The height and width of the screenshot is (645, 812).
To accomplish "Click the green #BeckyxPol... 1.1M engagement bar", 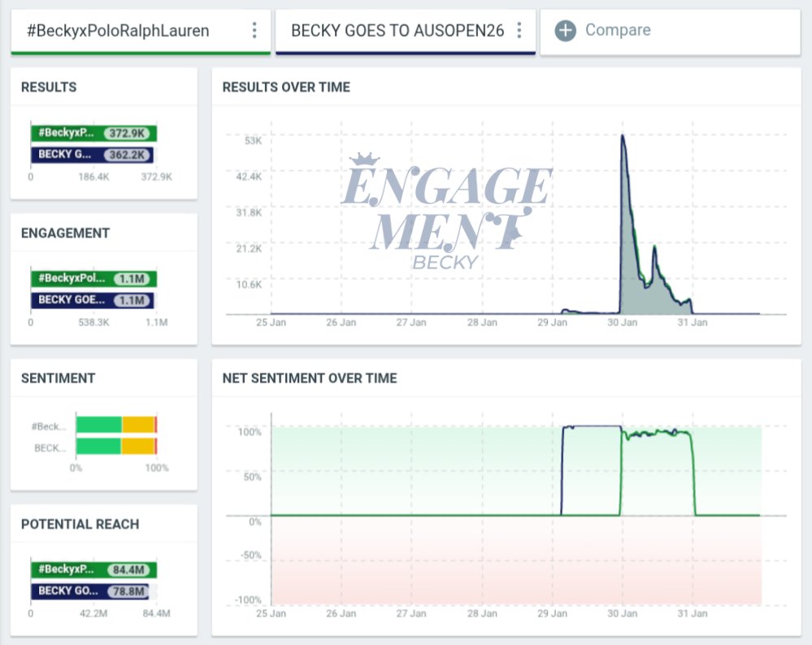I will (x=93, y=279).
